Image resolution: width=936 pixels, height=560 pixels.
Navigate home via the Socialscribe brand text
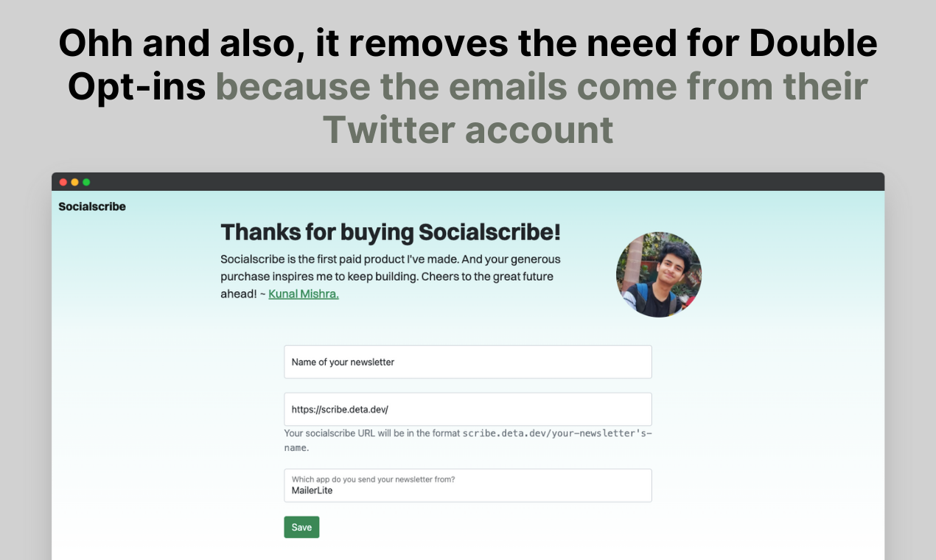tap(92, 206)
